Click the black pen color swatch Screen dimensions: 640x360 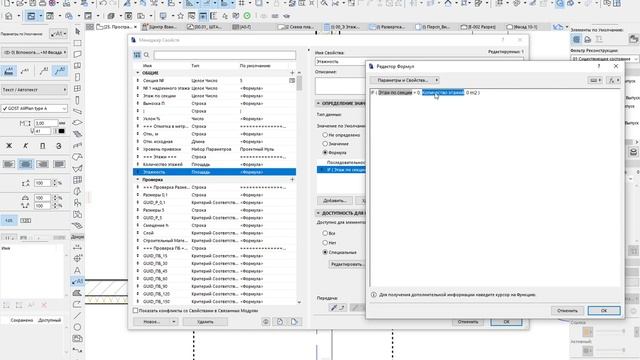(x=62, y=131)
